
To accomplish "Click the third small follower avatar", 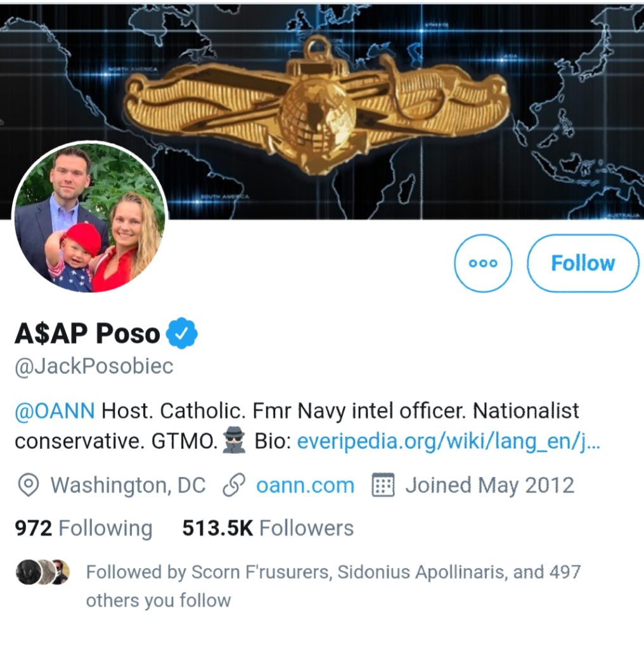I will [x=61, y=572].
